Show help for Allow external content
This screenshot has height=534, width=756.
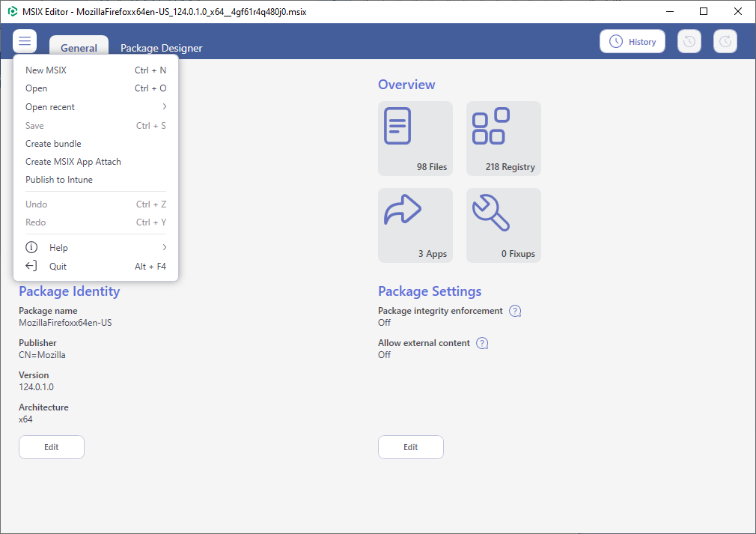pyautogui.click(x=482, y=343)
